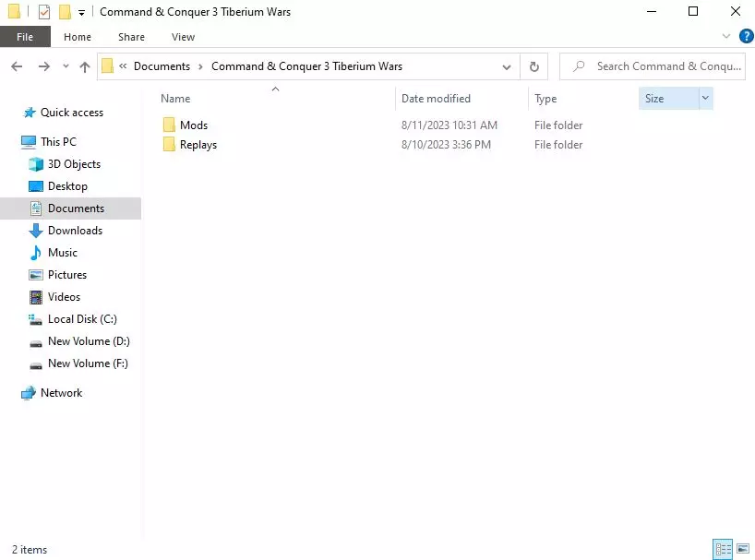Open the Videos folder
Viewport: 755px width, 560px height.
point(64,297)
